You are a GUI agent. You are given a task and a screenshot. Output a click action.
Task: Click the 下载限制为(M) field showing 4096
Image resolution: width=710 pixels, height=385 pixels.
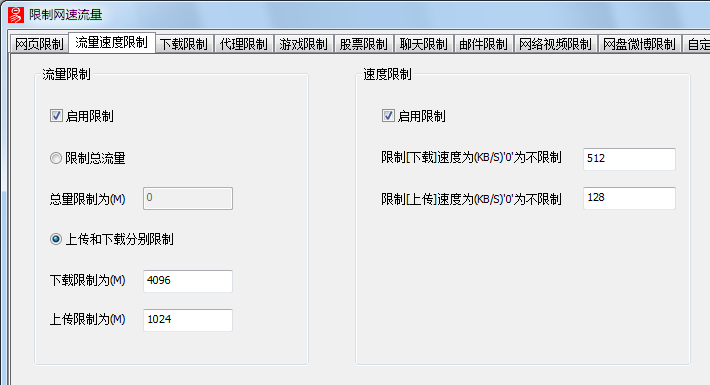tap(188, 281)
